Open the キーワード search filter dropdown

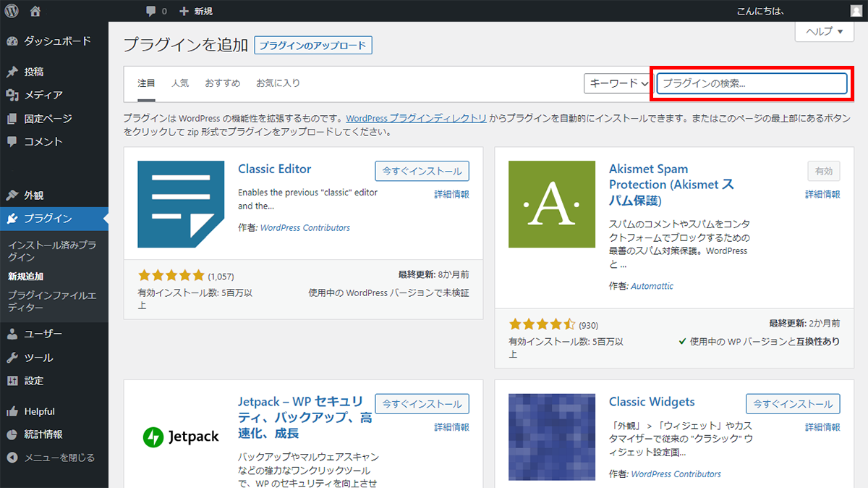pyautogui.click(x=617, y=83)
